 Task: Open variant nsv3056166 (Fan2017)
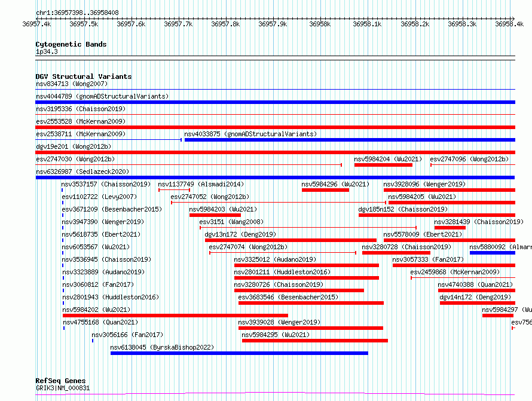pyautogui.click(x=127, y=335)
